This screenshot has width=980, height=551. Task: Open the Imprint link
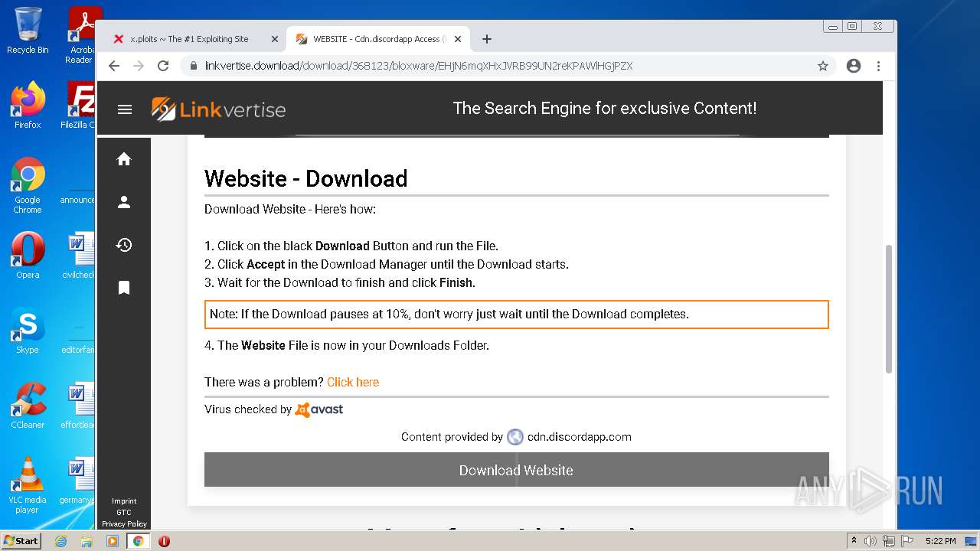124,500
